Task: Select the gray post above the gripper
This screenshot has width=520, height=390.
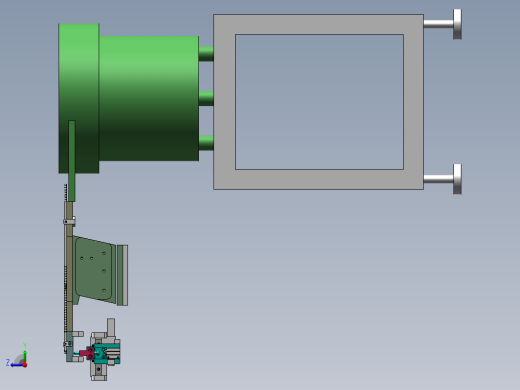Action: tap(111, 327)
